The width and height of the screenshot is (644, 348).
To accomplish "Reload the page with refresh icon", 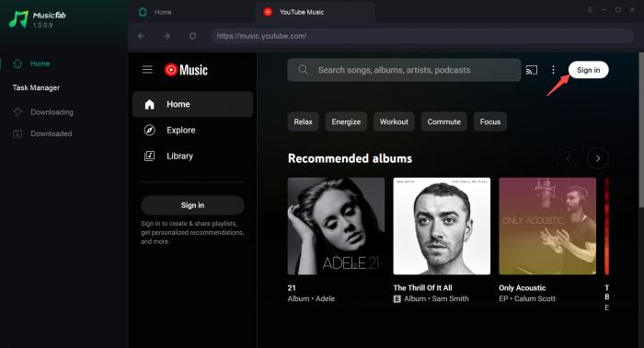I will click(x=192, y=36).
